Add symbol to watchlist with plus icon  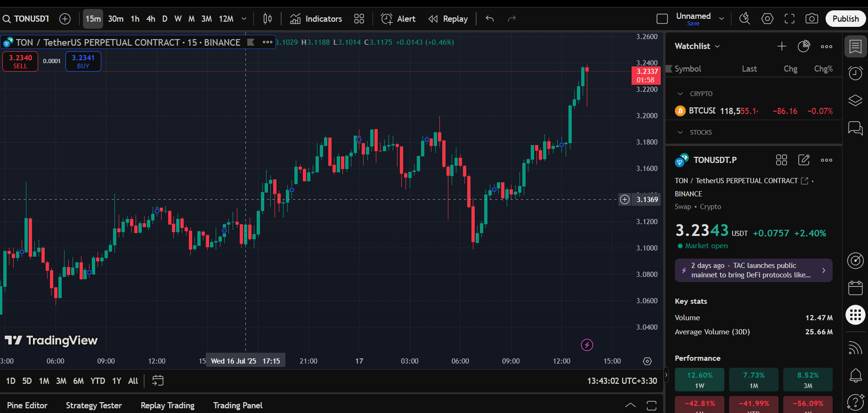point(782,46)
